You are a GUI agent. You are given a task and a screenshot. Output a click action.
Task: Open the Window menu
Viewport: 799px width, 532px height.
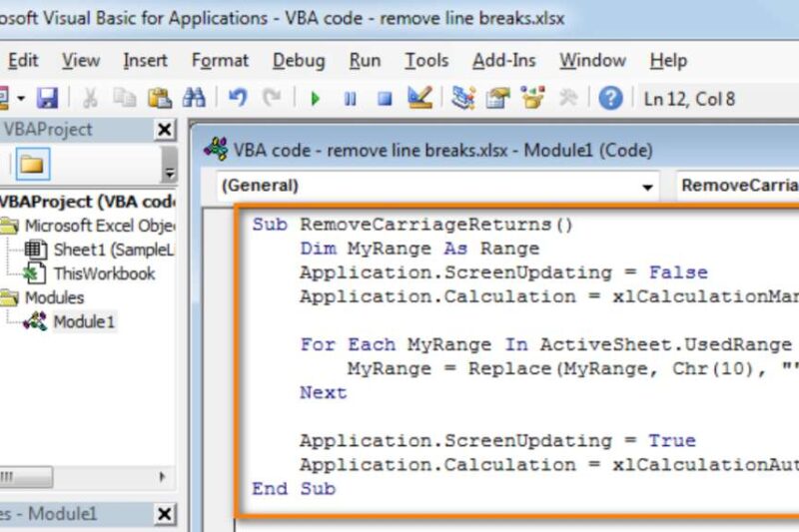click(592, 61)
